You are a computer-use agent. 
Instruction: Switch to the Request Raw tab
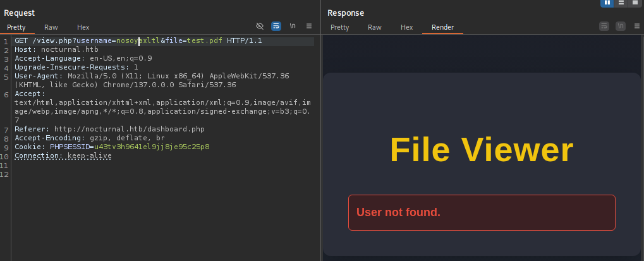click(x=51, y=27)
